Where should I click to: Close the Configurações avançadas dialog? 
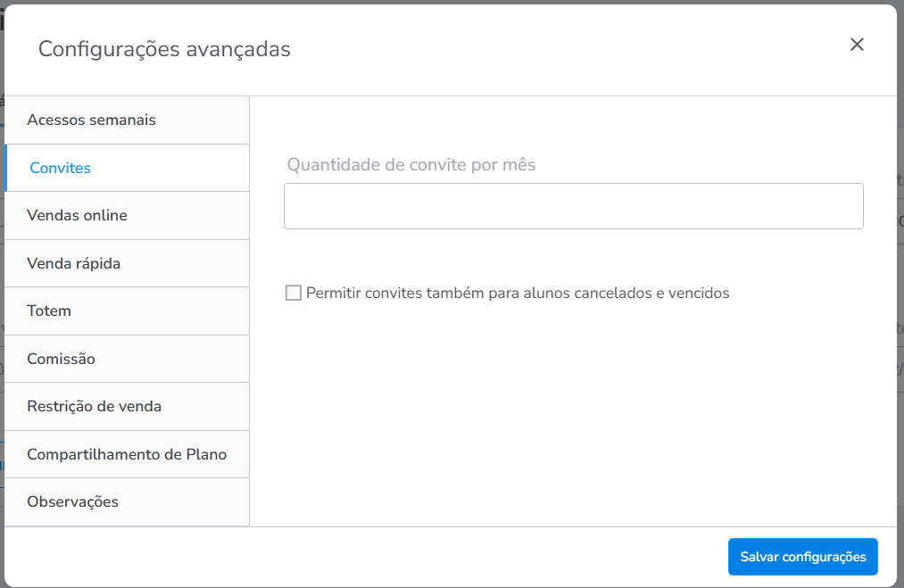(857, 45)
